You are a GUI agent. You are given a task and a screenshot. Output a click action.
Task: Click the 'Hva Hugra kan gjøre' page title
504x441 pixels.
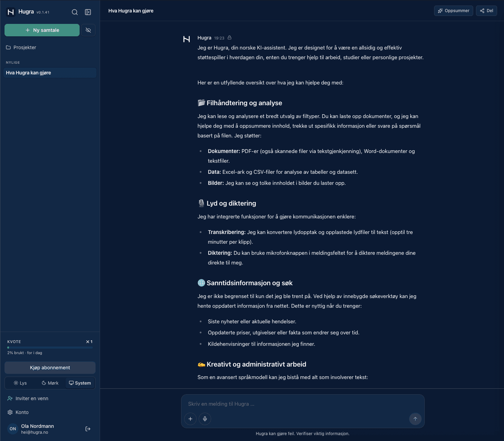click(131, 11)
